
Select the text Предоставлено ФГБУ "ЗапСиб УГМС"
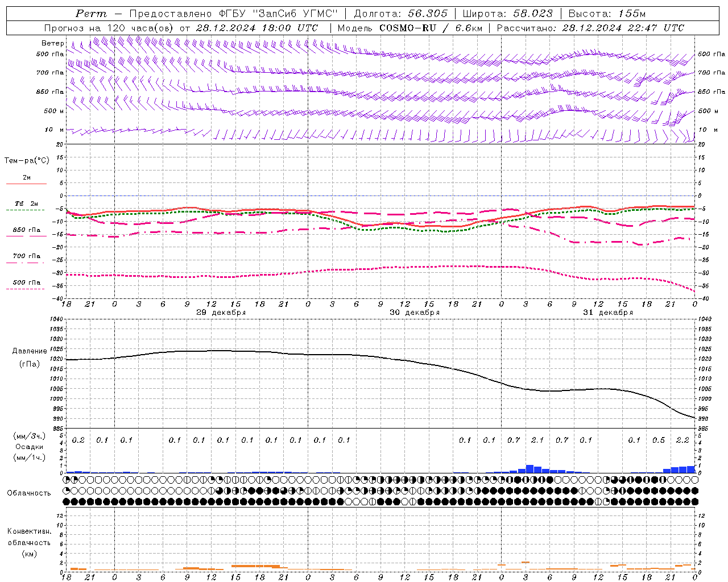234,14
